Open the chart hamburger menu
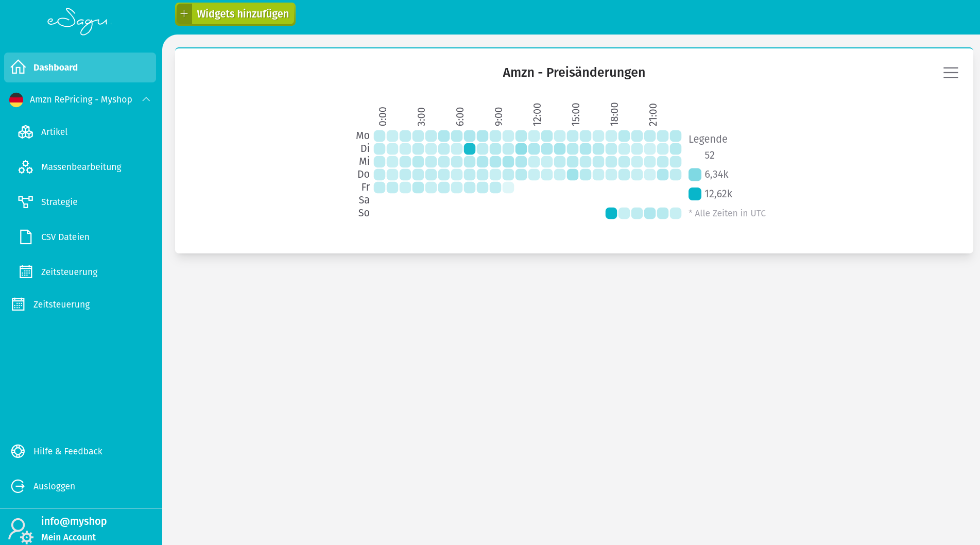980x545 pixels. pos(951,73)
